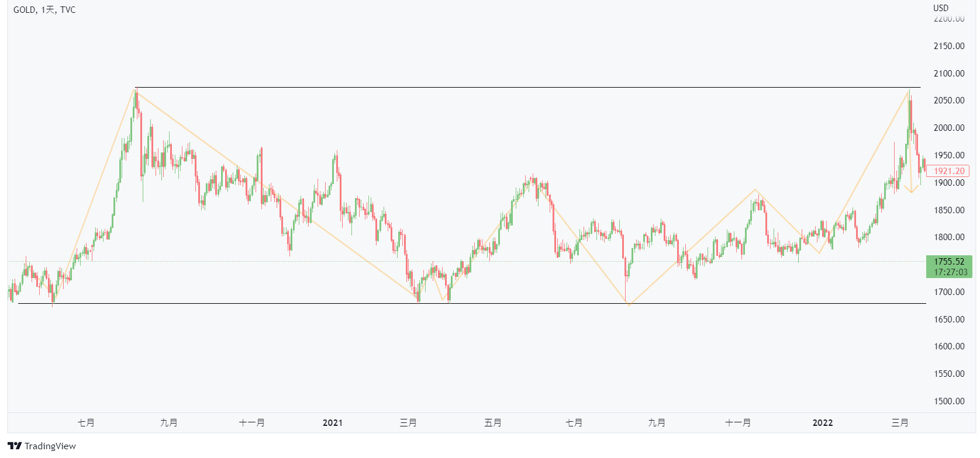Click the 2021 time axis label

click(333, 423)
